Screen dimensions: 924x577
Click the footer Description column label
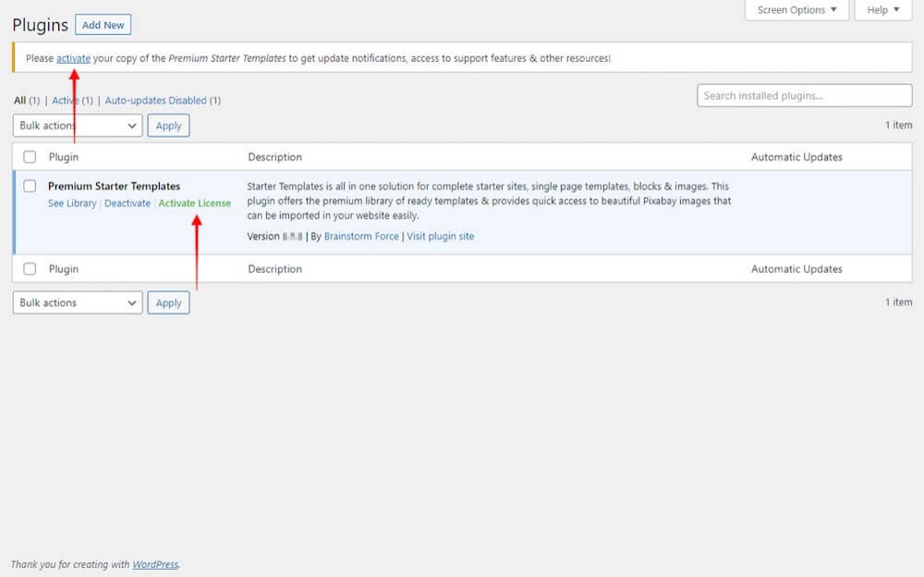coord(274,269)
